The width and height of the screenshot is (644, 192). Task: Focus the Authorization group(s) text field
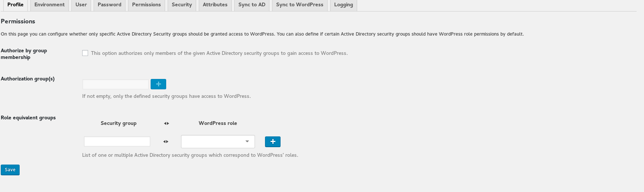[x=115, y=84]
